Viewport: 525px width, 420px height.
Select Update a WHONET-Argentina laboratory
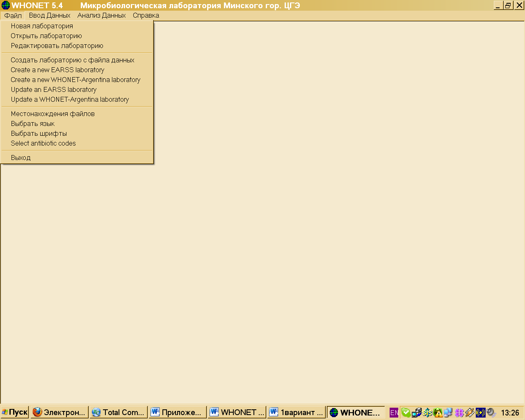77,99
